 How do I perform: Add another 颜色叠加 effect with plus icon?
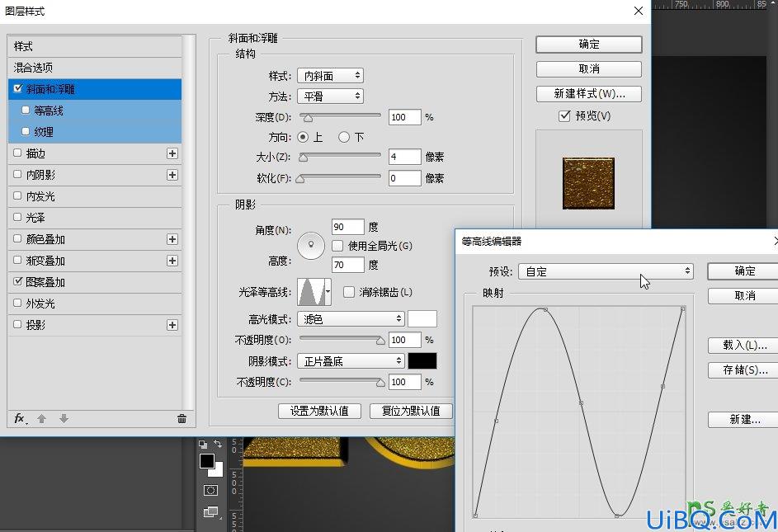click(x=172, y=239)
